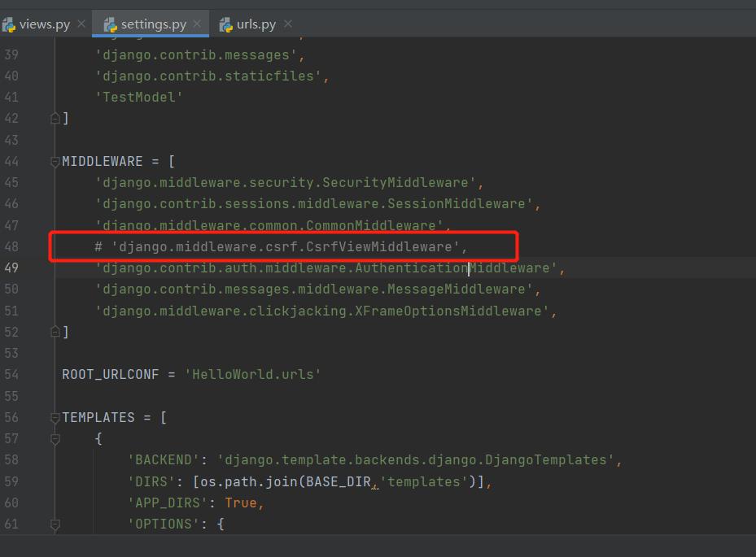Click the Python file icon on views.py tab
This screenshot has height=557, width=756.
click(x=9, y=24)
